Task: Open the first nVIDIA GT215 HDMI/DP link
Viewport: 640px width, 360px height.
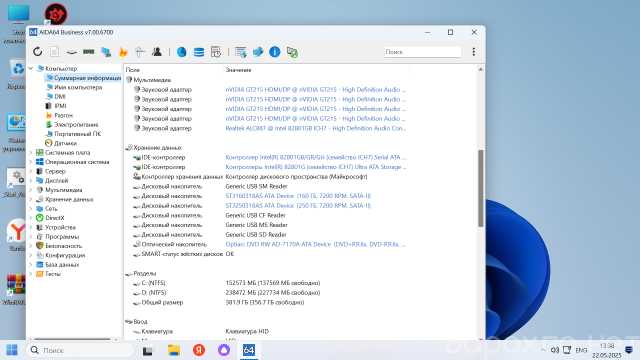Action: tap(316, 89)
